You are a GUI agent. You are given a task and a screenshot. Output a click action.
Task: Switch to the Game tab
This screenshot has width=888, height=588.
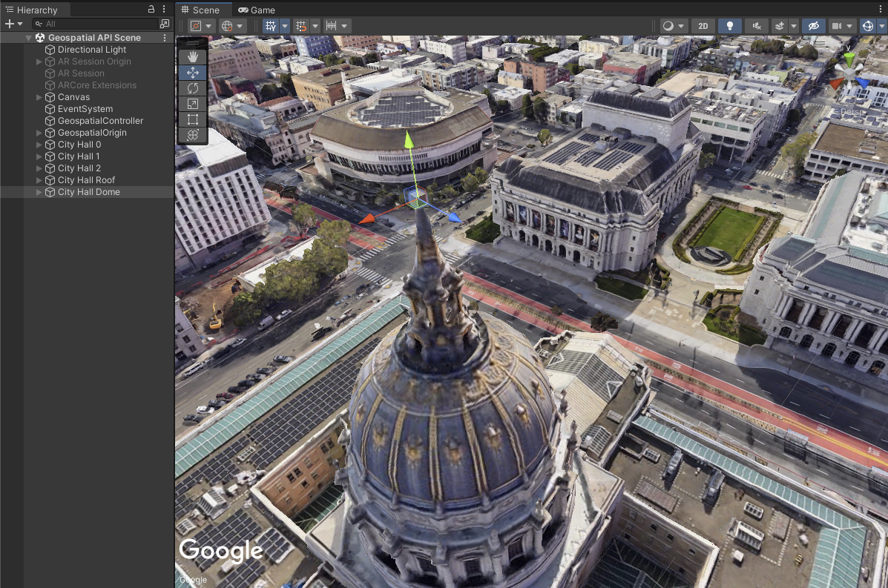[256, 10]
